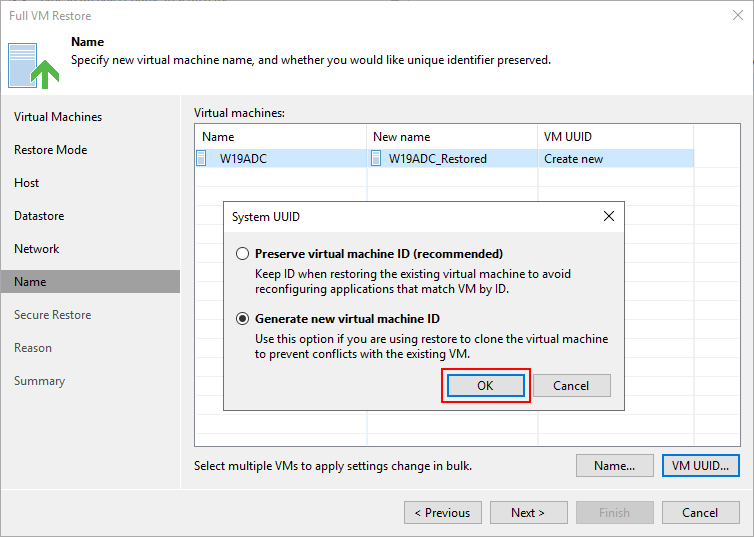
Task: Open the Host step
Action: (x=26, y=183)
